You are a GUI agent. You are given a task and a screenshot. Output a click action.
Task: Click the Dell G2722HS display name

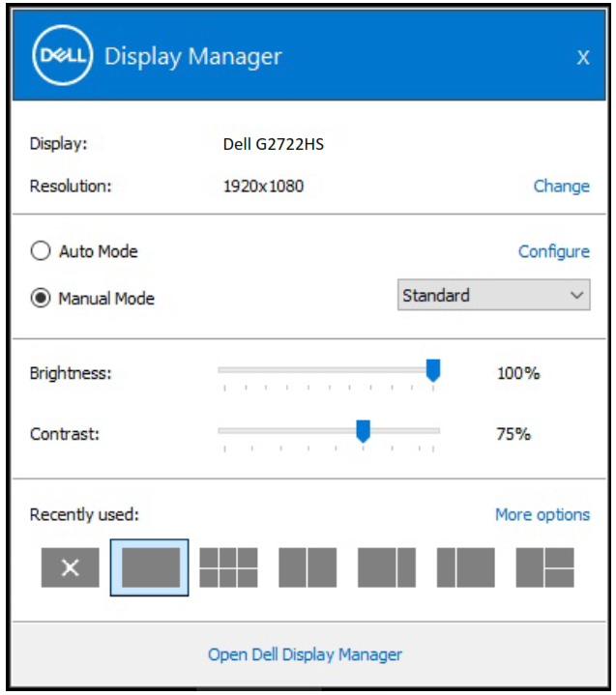click(273, 144)
